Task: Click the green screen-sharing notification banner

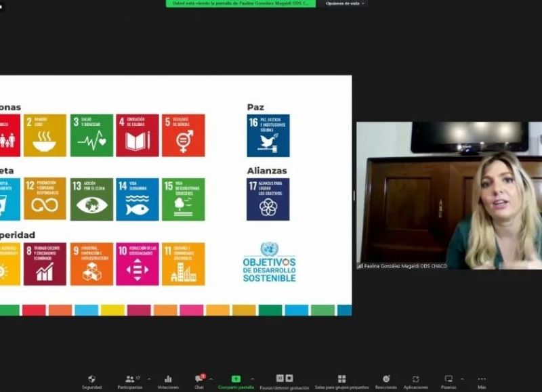Action: click(241, 3)
